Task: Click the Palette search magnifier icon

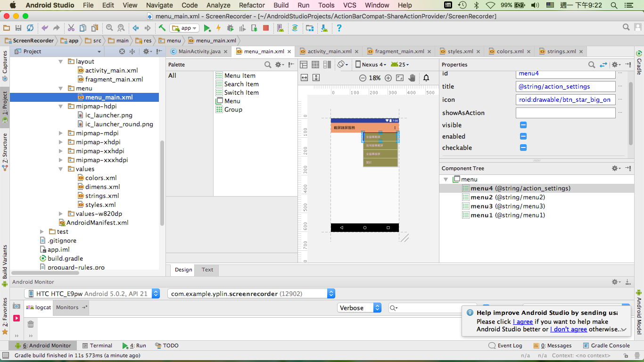Action: pyautogui.click(x=268, y=65)
